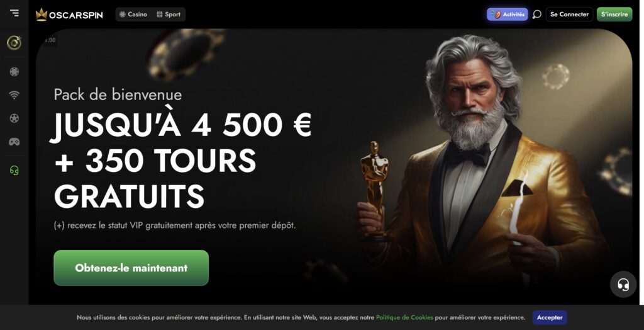Click the gold target icon in sidebar
Image resolution: width=644 pixels, height=330 pixels.
(14, 43)
